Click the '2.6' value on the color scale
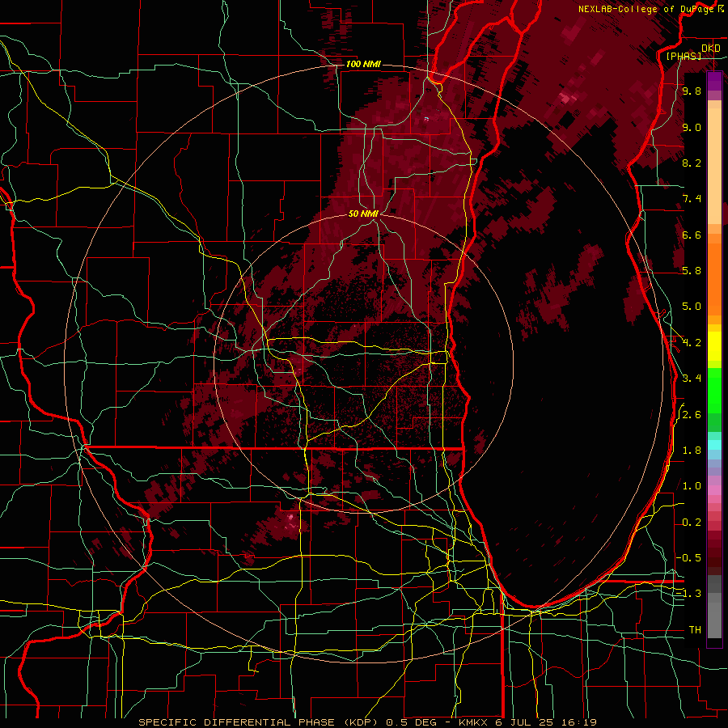This screenshot has width=728, height=728. [692, 415]
